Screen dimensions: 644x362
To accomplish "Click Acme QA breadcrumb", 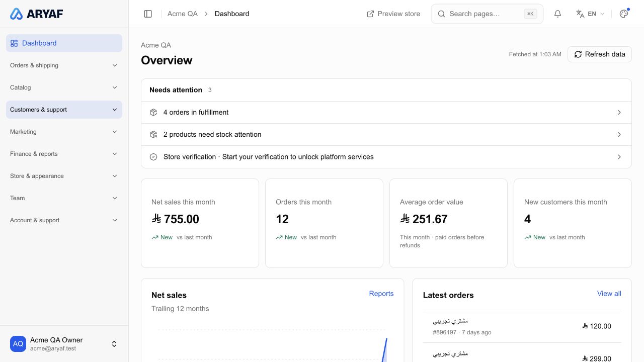I will click(x=183, y=14).
